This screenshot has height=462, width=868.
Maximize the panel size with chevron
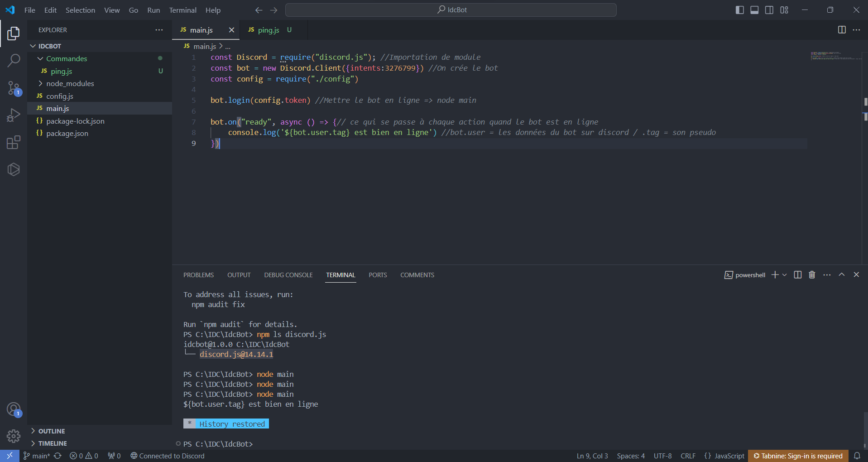coord(842,274)
